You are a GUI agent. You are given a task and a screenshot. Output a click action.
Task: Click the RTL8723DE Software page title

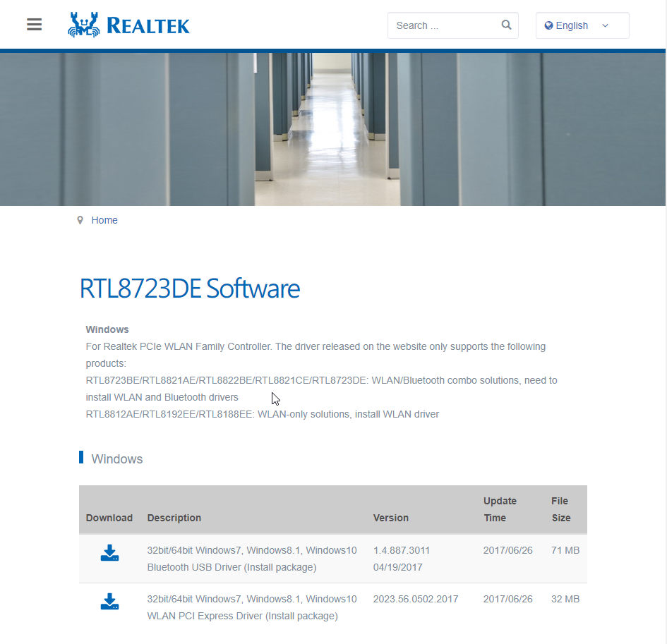(x=189, y=288)
